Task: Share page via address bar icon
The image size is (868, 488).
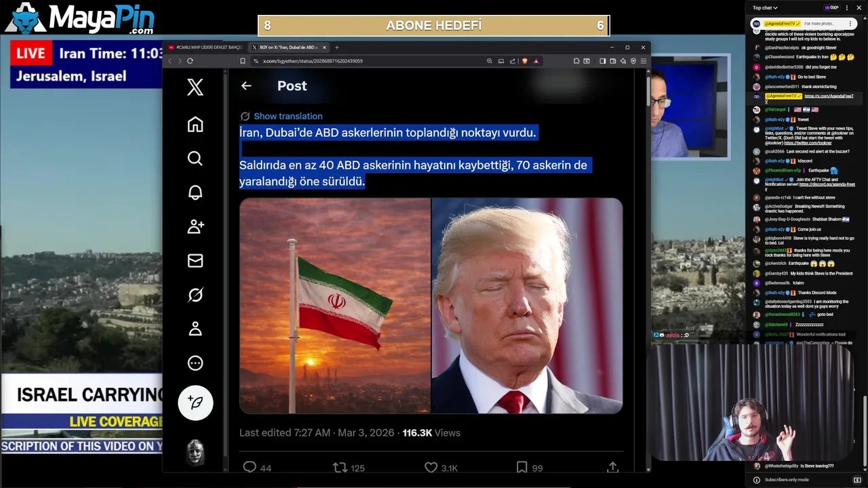Action: pos(512,61)
